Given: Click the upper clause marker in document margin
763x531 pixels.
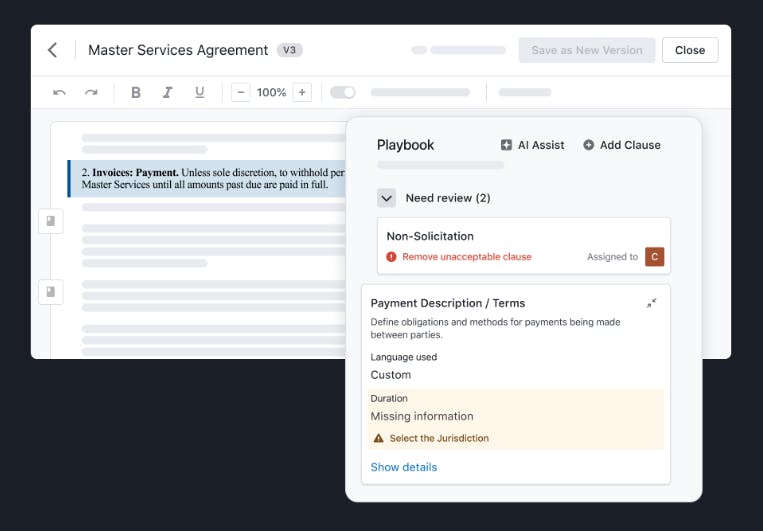Looking at the screenshot, I should pyautogui.click(x=51, y=221).
